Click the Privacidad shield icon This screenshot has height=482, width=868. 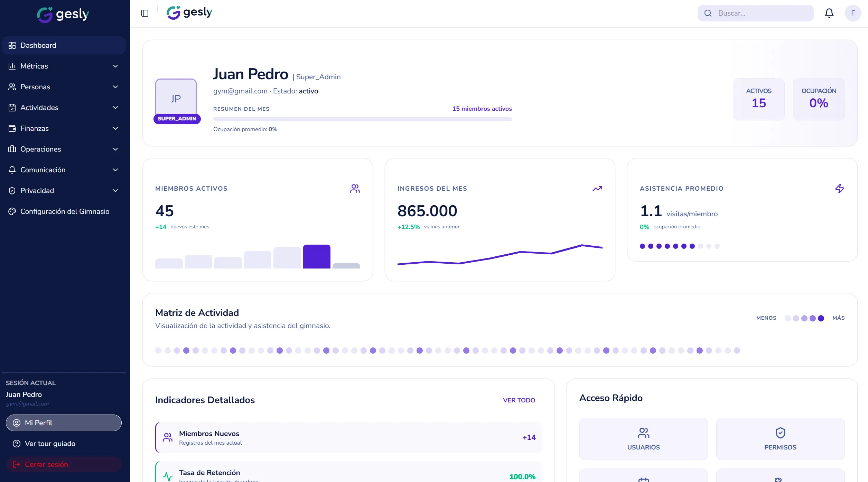[12, 191]
